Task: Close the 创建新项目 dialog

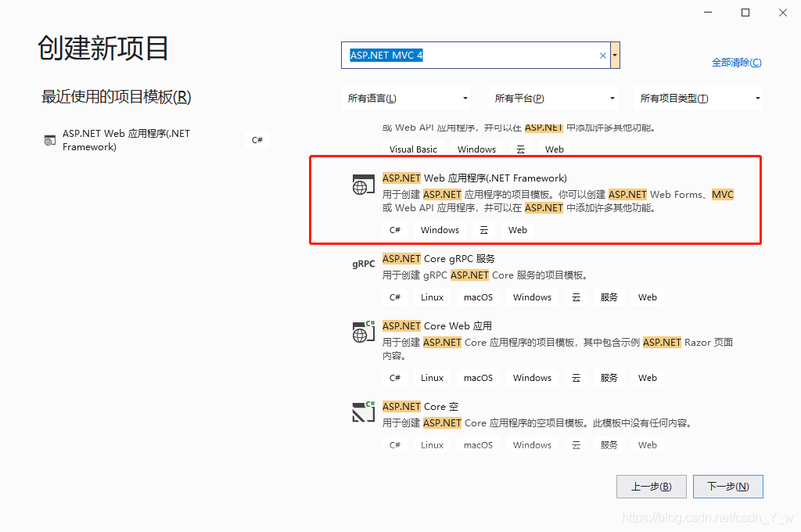Action: (782, 13)
